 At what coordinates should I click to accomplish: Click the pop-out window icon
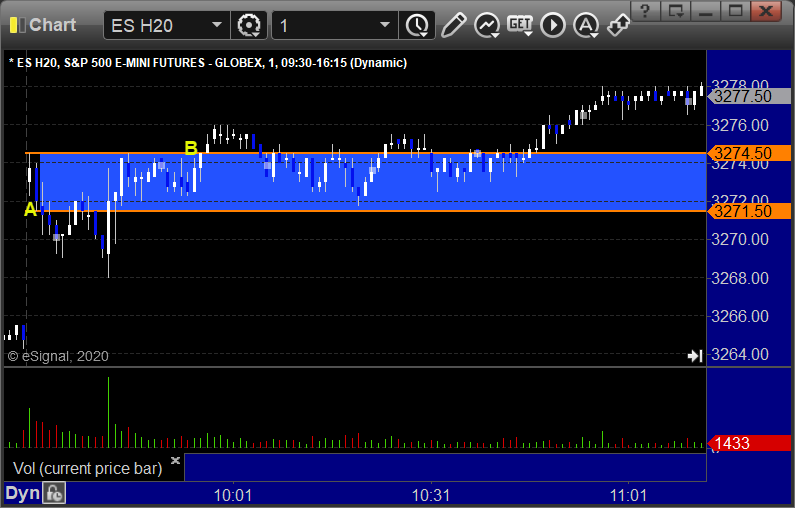tap(675, 11)
